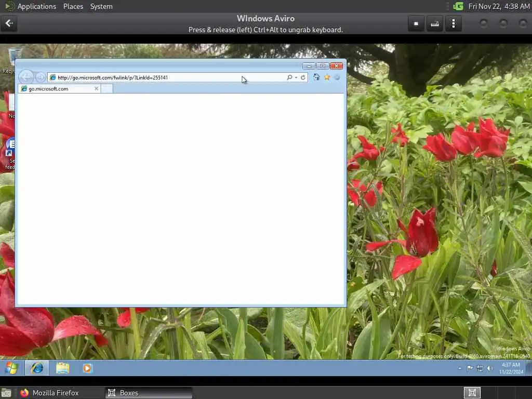Screen dimensions: 532x399
Task: Close the Internet Explorer window
Action: pos(336,66)
